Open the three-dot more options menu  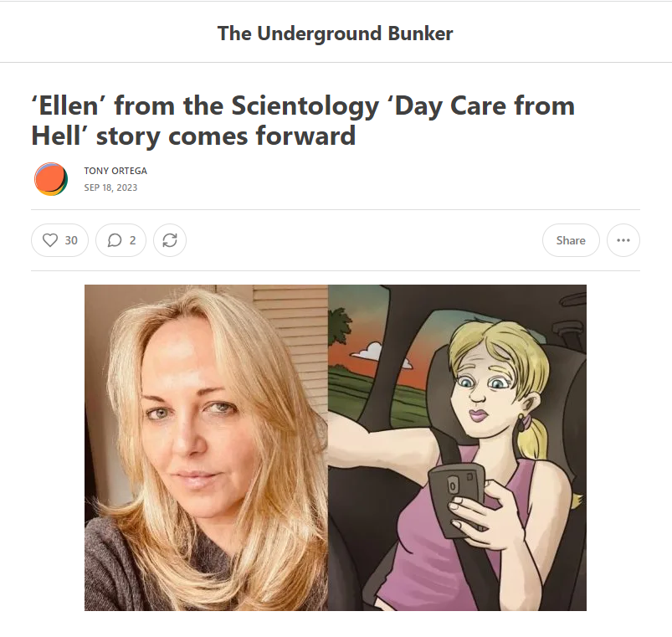point(623,240)
